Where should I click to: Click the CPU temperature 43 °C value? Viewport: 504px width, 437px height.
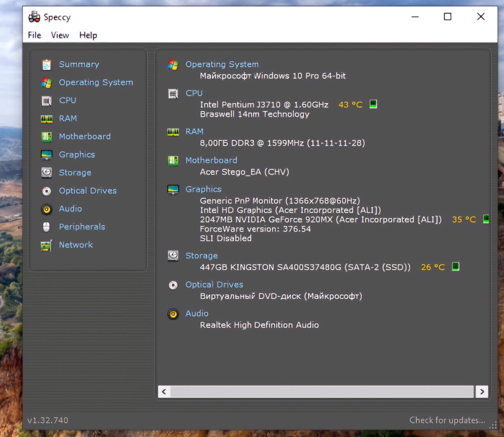[x=350, y=105]
